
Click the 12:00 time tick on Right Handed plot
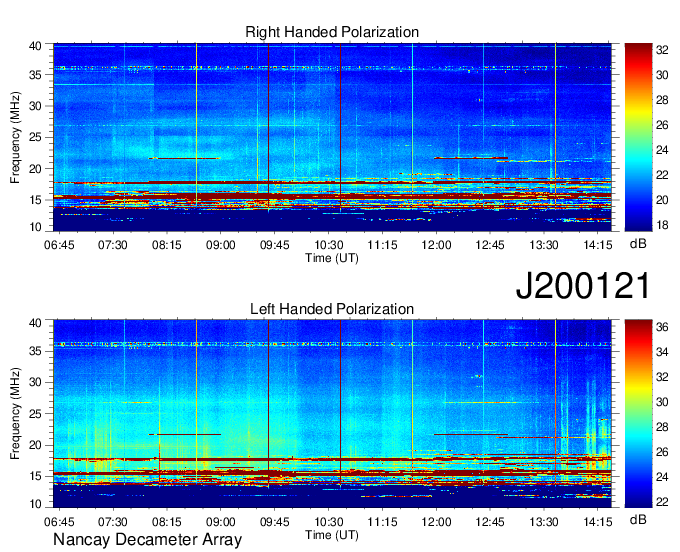tap(436, 245)
